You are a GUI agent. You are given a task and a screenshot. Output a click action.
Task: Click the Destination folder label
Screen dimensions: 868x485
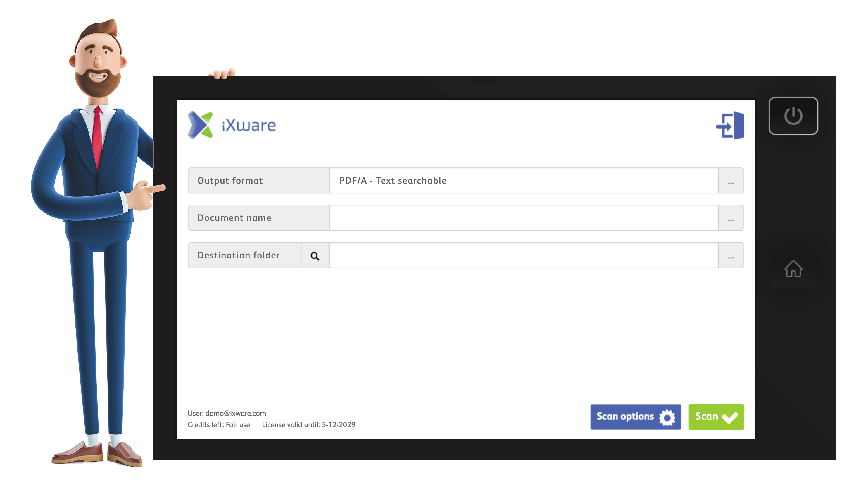coord(239,256)
